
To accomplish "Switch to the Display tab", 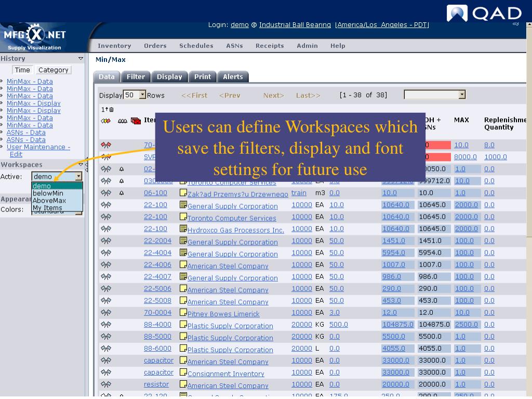I will point(169,77).
